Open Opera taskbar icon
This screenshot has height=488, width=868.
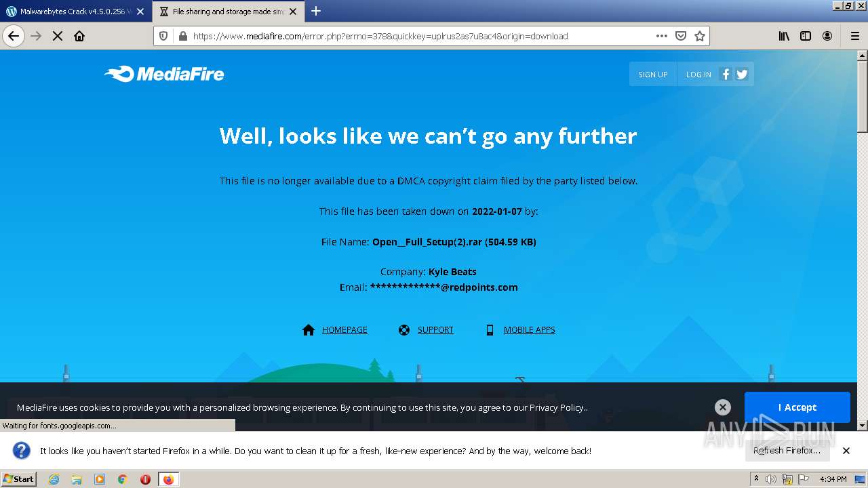(145, 479)
